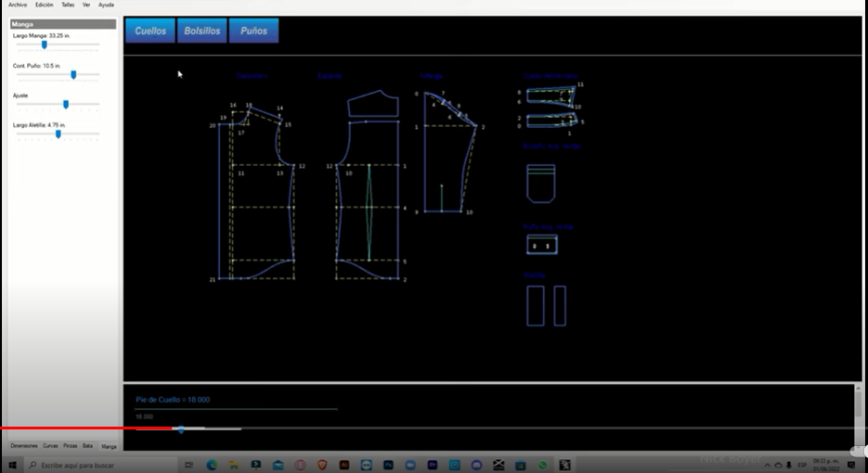
Task: Click the Windows taskbar search box
Action: 101,466
